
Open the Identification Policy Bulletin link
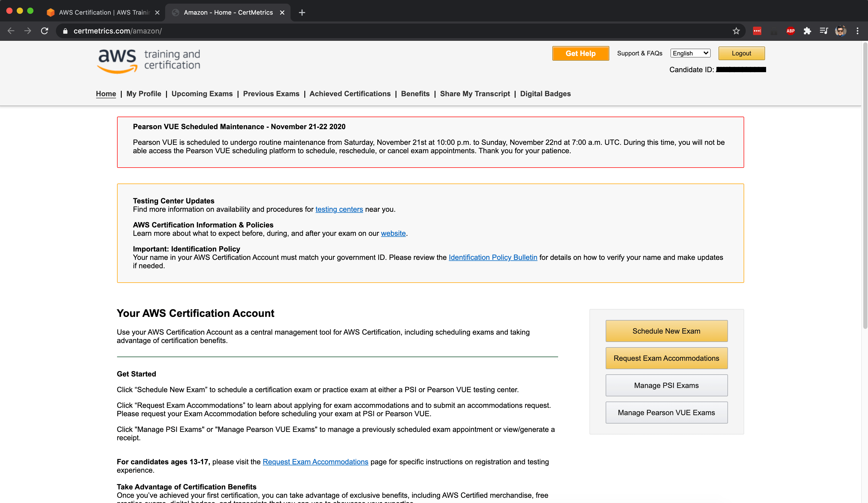coord(493,258)
